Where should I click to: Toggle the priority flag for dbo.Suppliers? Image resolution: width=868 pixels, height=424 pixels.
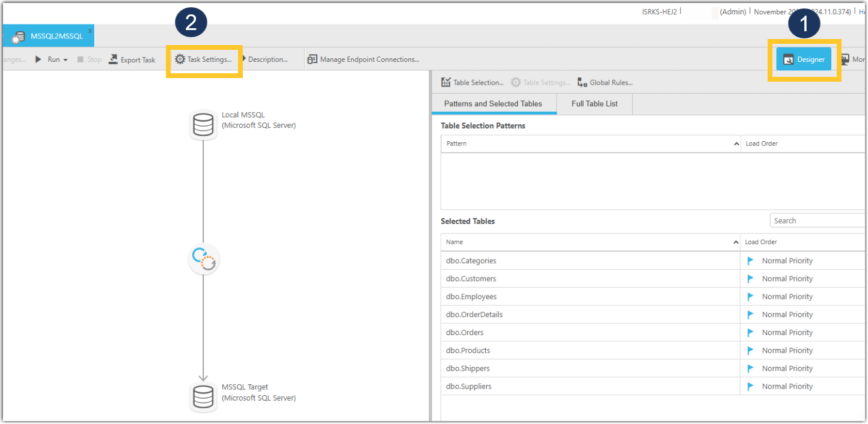pos(751,386)
